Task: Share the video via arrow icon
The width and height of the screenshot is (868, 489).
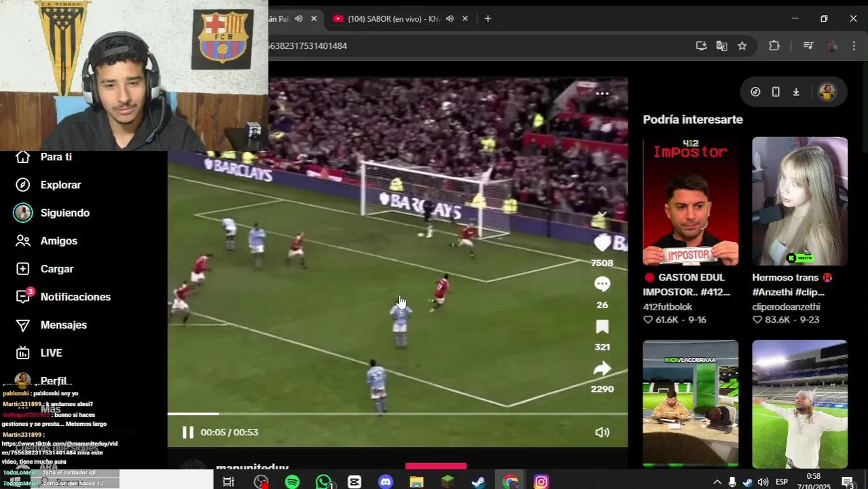Action: 602,369
